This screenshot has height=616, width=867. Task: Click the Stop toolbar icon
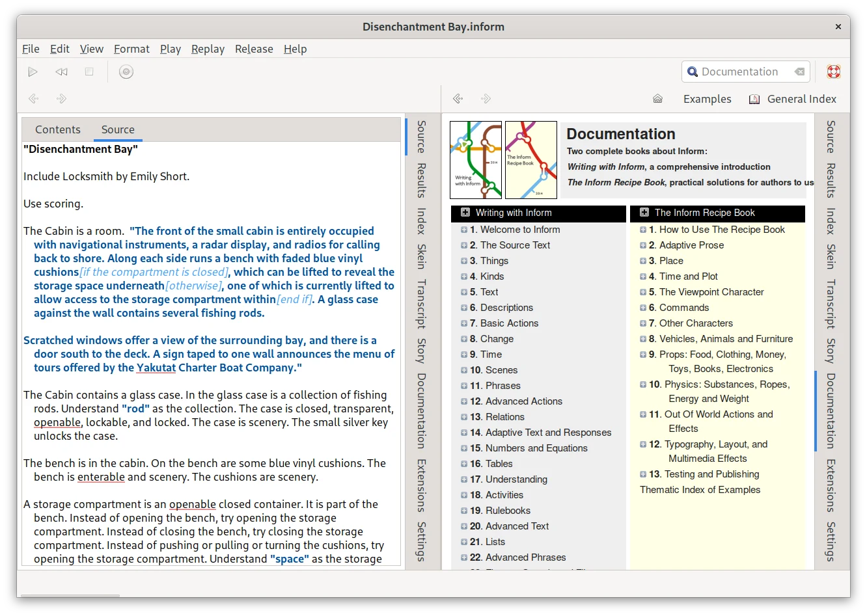coord(89,72)
